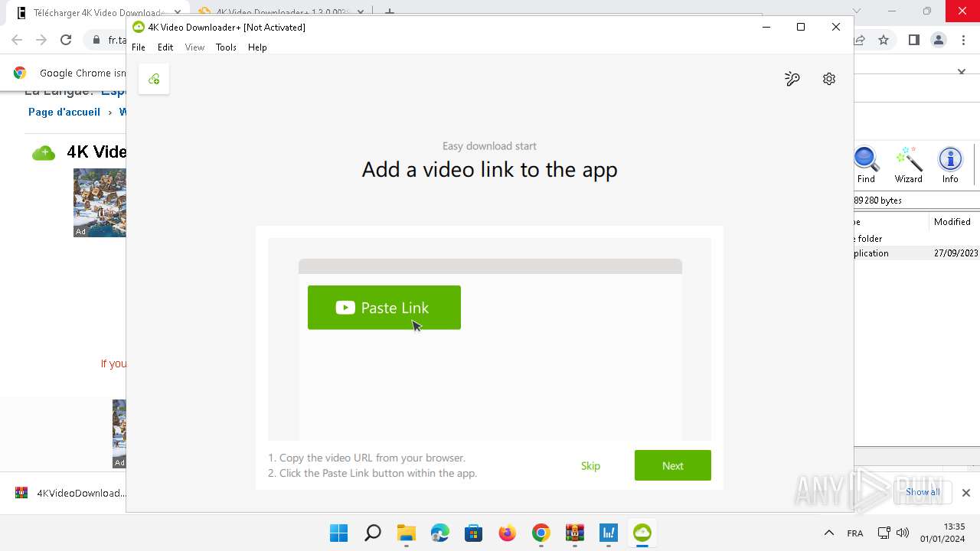Open the File menu
This screenshot has height=551, width=980.
pyautogui.click(x=139, y=47)
